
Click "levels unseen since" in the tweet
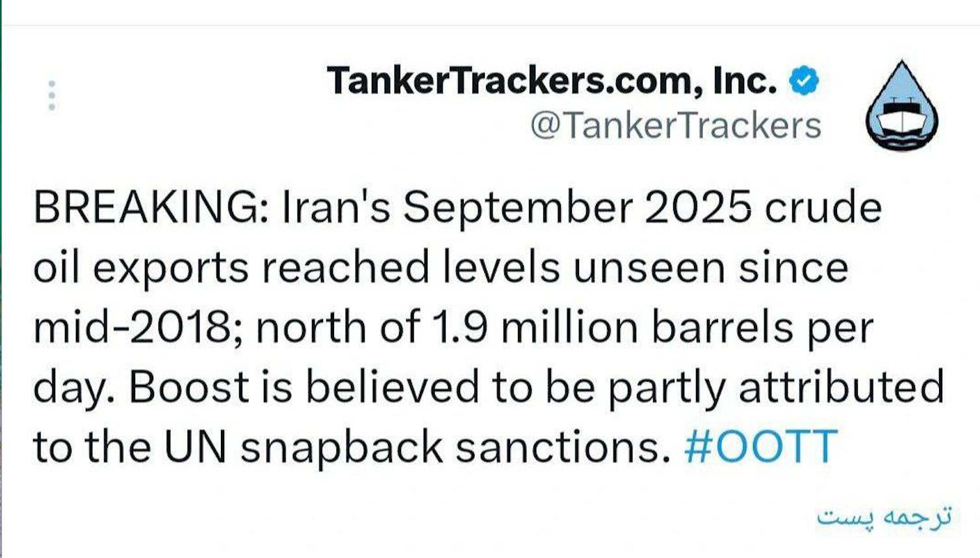(645, 267)
